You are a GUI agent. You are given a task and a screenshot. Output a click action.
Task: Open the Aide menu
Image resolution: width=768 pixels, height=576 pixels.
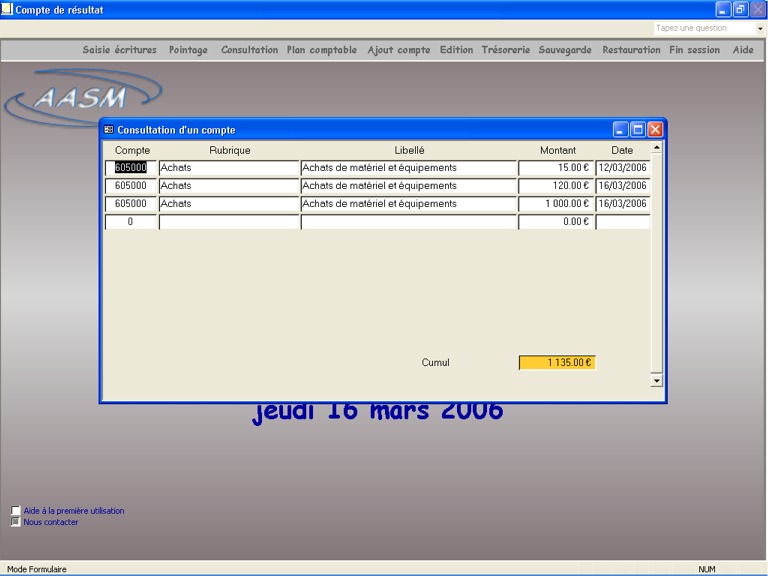pos(743,50)
